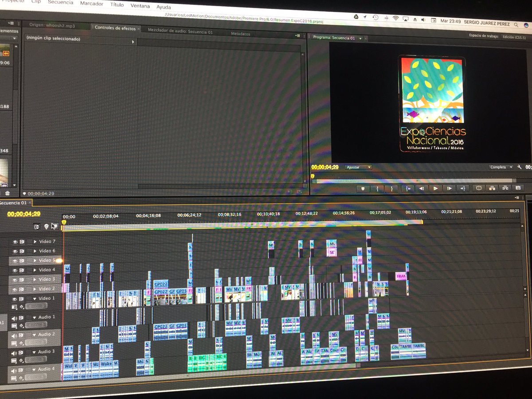Open the Secuencia menu
Screen dimensions: 532x399
(60, 2)
